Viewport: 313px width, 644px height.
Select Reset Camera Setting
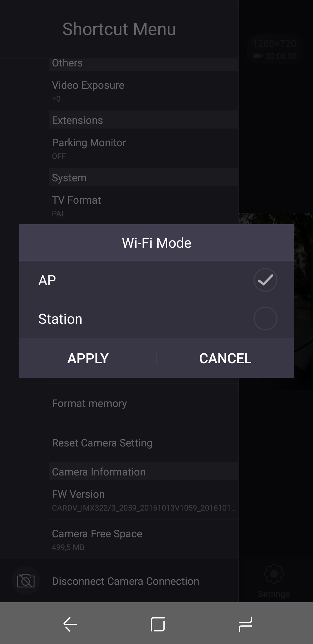click(143, 443)
